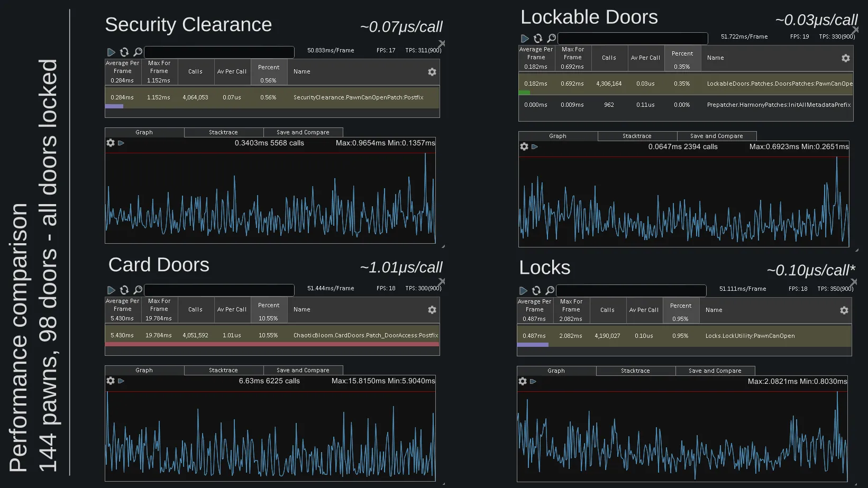Image resolution: width=868 pixels, height=488 pixels.
Task: Switch to Stacktrace tab under Security Clearance
Action: point(223,133)
